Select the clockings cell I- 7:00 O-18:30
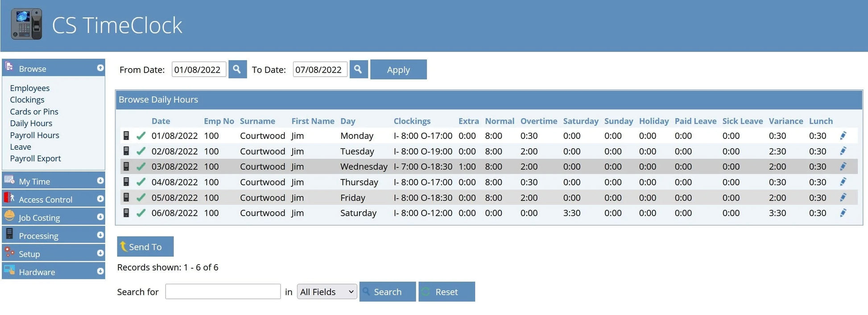 [x=423, y=167]
